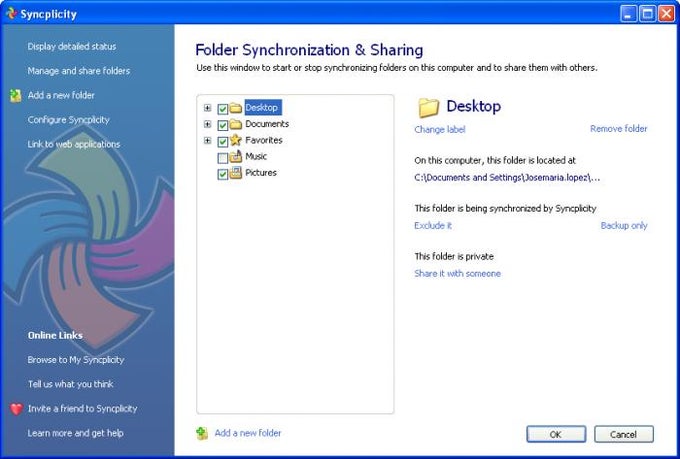Open Display detailed status in sidebar
This screenshot has width=680, height=459.
(72, 46)
